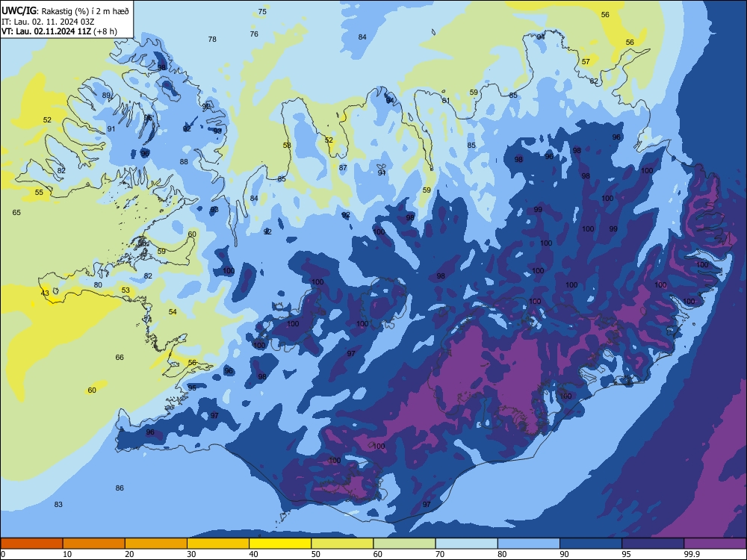Click the legend tick label 10
This screenshot has width=747, height=560.
pos(67,554)
